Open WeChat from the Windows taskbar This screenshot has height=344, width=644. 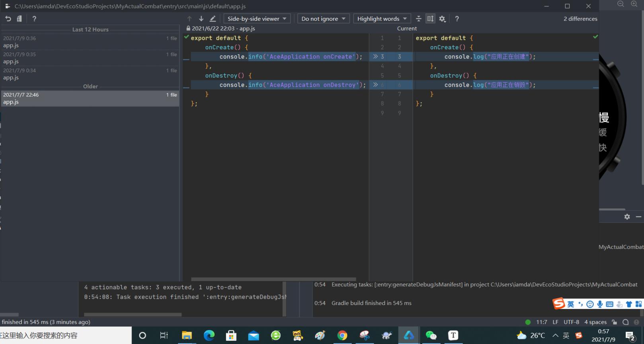point(431,335)
